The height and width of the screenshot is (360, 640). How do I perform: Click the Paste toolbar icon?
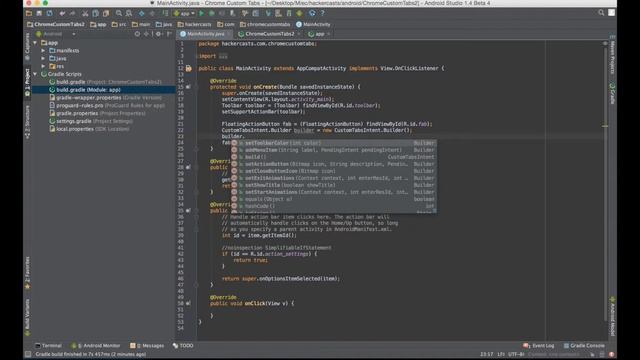[x=106, y=13]
